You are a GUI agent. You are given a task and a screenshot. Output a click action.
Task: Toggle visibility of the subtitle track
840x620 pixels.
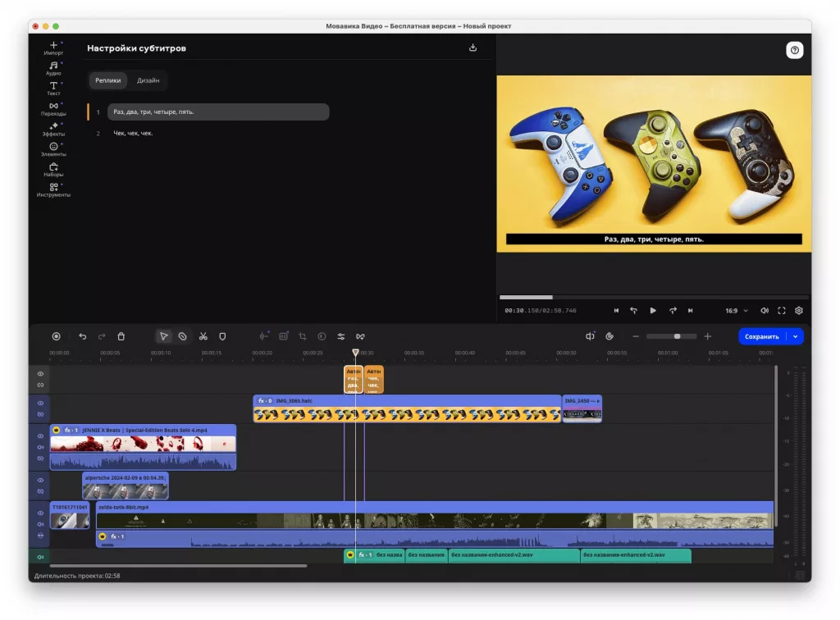[39, 374]
